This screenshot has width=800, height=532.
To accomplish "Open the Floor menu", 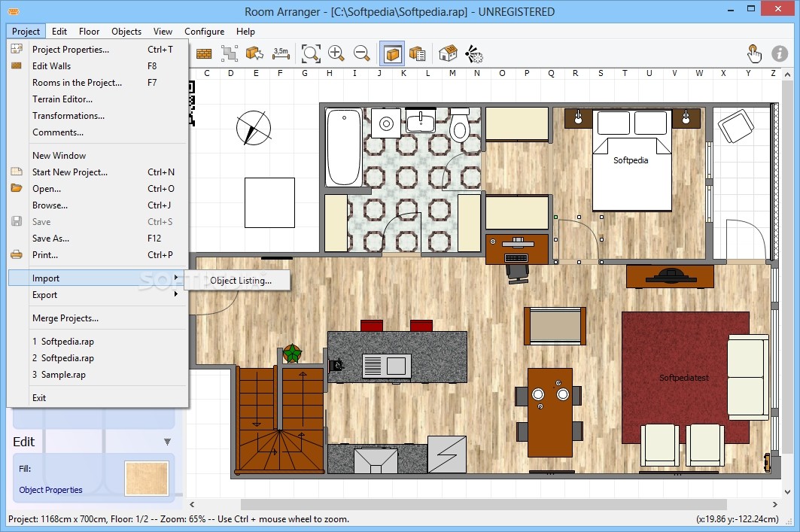I will [90, 31].
